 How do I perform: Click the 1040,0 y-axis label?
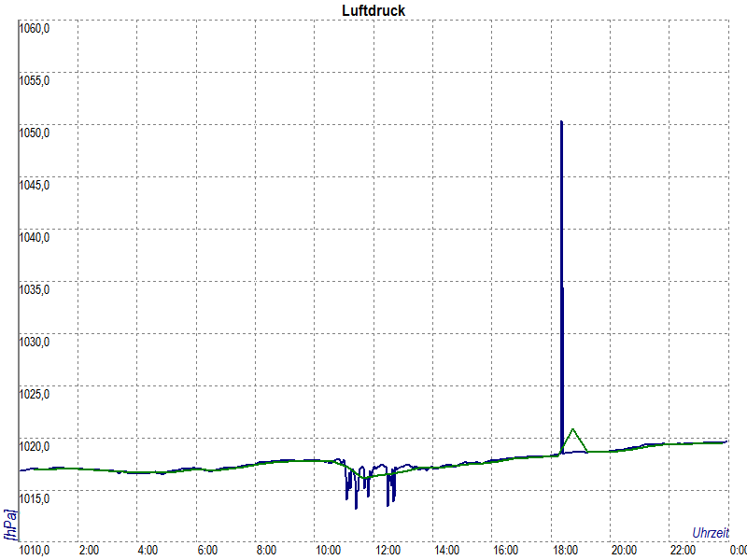coord(34,237)
